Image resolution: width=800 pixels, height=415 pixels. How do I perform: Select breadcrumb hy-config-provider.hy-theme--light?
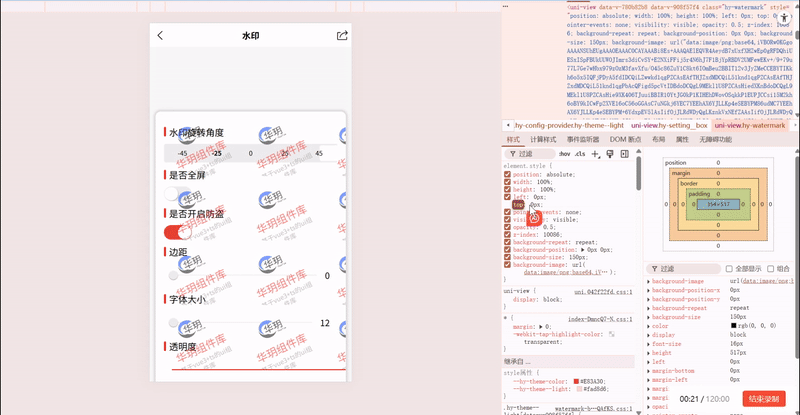[569, 125]
